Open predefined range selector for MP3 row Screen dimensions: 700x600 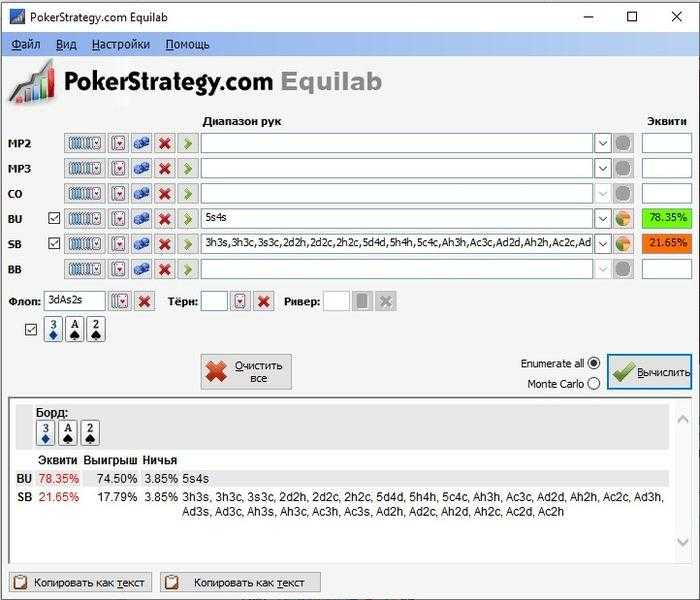click(x=85, y=169)
